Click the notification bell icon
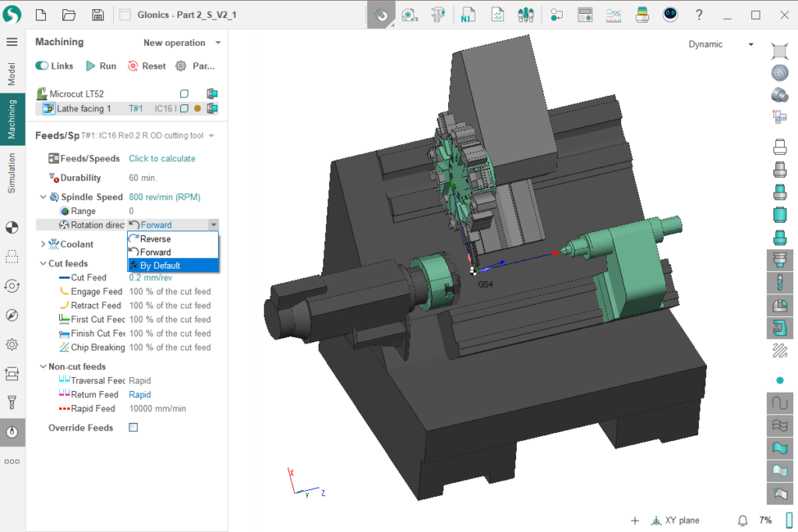798x532 pixels. (x=743, y=520)
